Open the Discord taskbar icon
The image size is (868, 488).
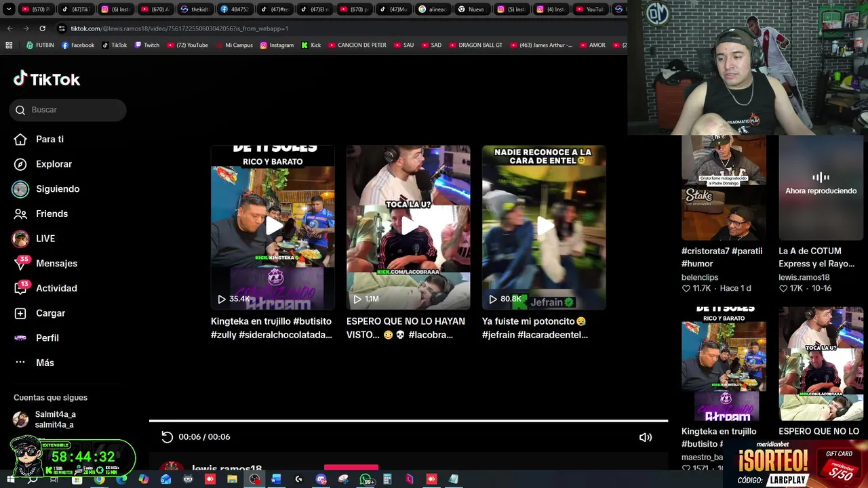[321, 479]
